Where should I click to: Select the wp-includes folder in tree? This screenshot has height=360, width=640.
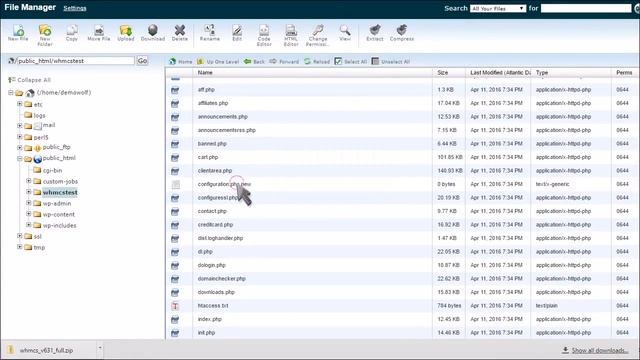click(60, 225)
